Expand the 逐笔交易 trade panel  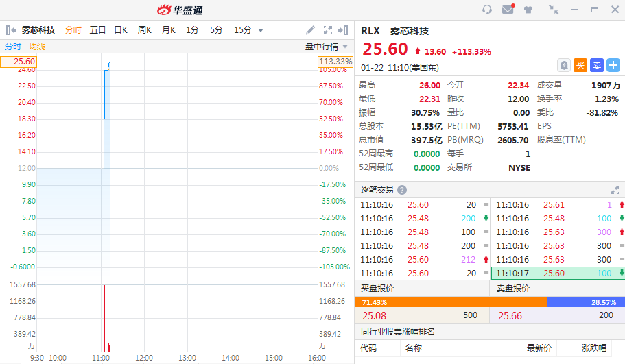(x=615, y=190)
